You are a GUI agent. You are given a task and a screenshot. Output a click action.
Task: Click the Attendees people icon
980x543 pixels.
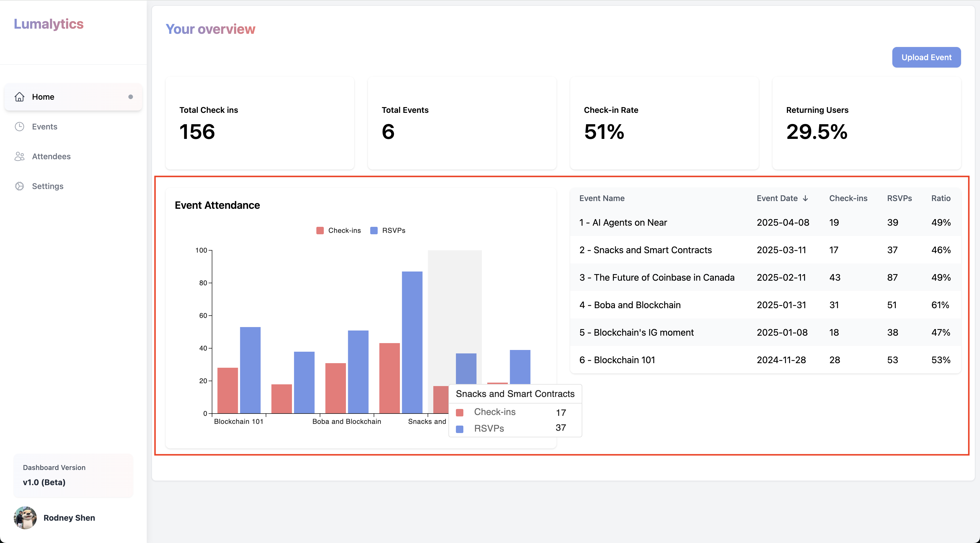point(19,156)
